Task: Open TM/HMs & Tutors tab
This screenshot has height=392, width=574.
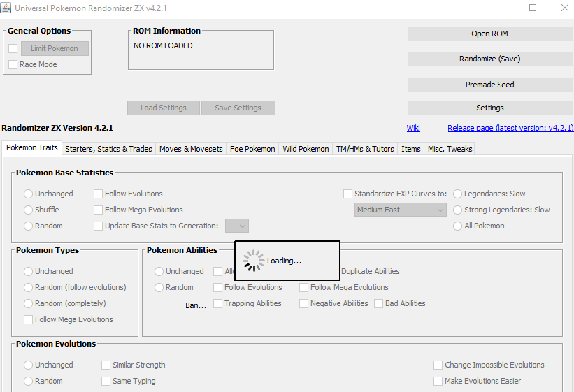Action: [365, 149]
